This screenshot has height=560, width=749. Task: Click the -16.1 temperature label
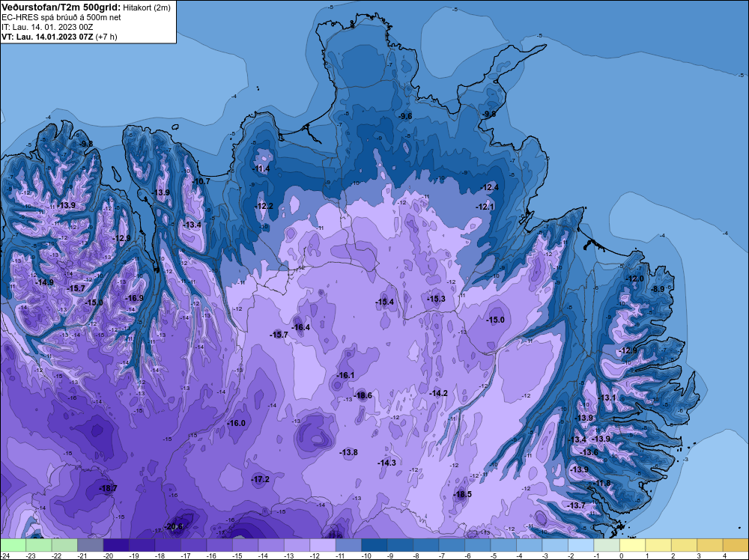click(345, 375)
